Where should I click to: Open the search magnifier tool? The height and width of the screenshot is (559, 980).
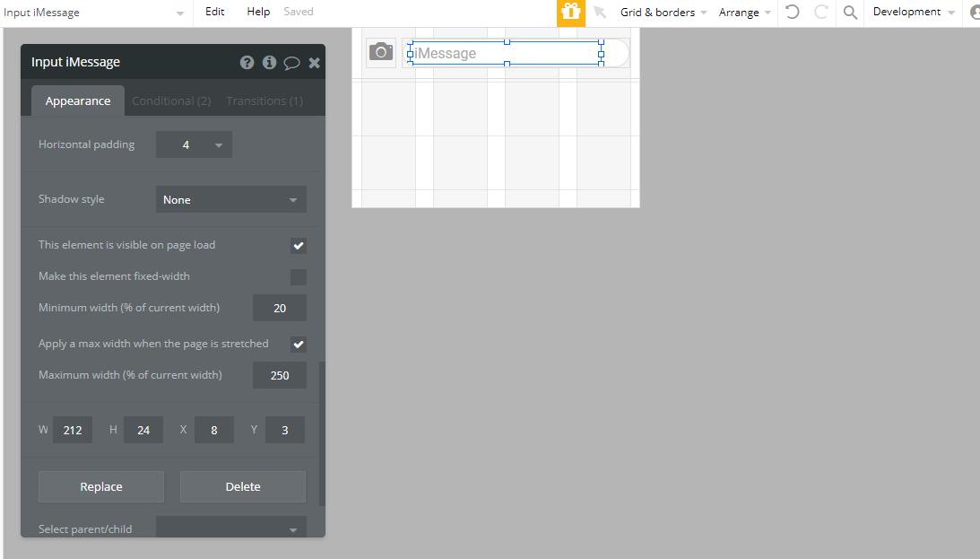[850, 12]
